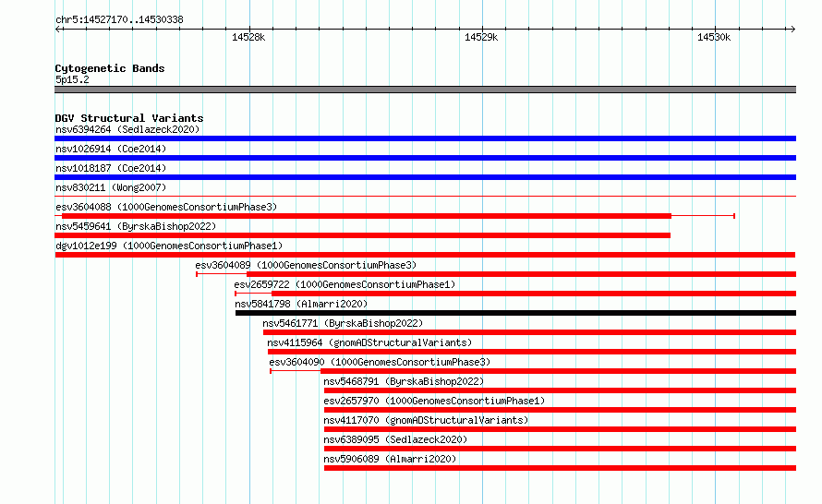Open the nsv5461771 (ByrskaBishop2022) label
The width and height of the screenshot is (822, 504).
coord(343,323)
